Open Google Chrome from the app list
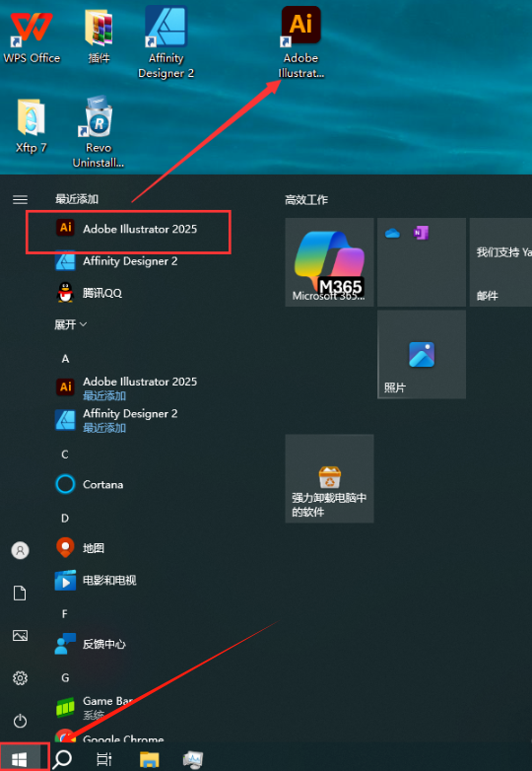The height and width of the screenshot is (771, 532). [x=109, y=737]
